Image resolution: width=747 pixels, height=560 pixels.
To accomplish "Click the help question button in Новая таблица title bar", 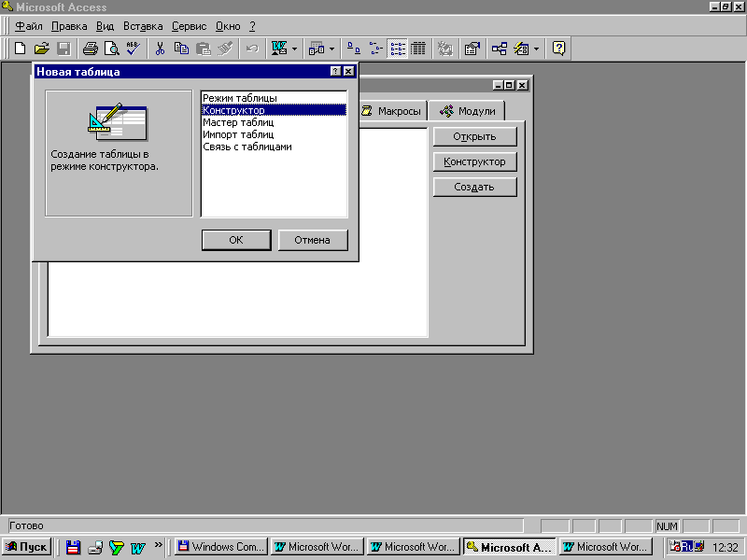I will (335, 72).
